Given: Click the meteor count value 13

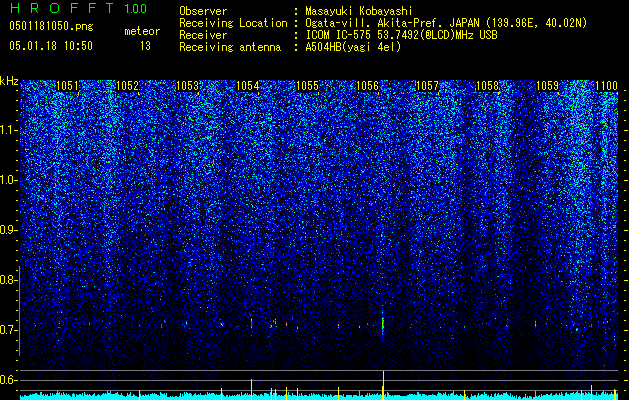Looking at the screenshot, I should (x=145, y=46).
